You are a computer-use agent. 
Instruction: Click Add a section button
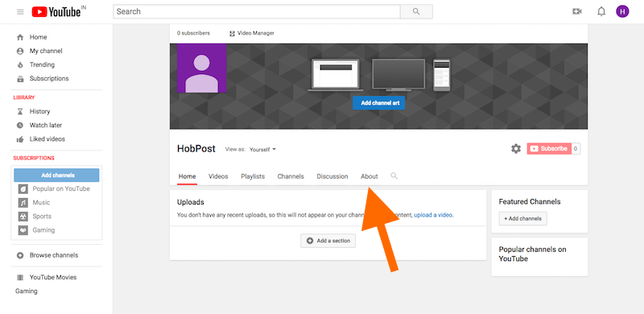coord(328,241)
